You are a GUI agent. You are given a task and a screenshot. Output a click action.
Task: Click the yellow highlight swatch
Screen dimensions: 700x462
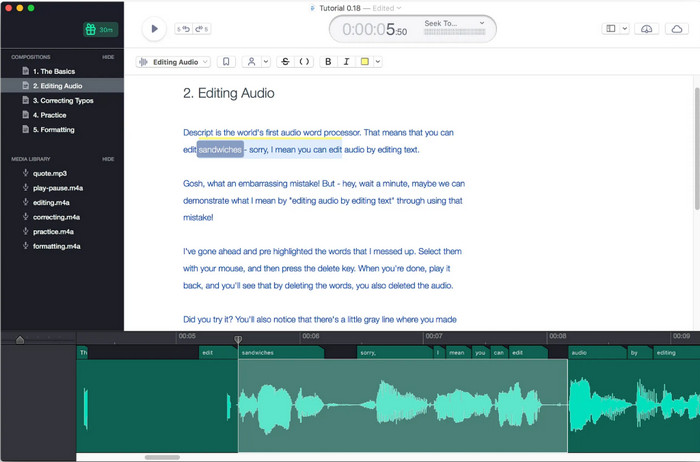pos(365,62)
